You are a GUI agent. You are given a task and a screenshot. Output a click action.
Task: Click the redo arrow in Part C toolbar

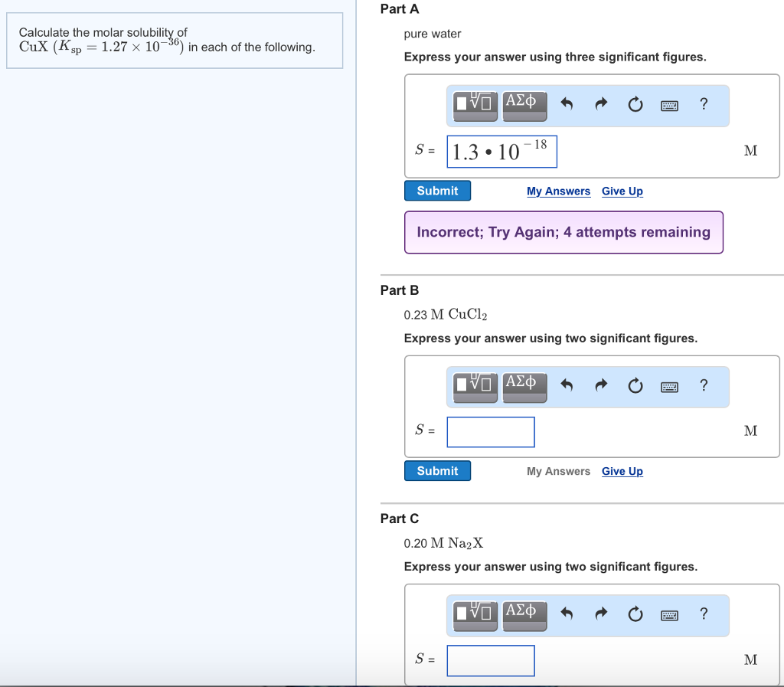tap(601, 614)
